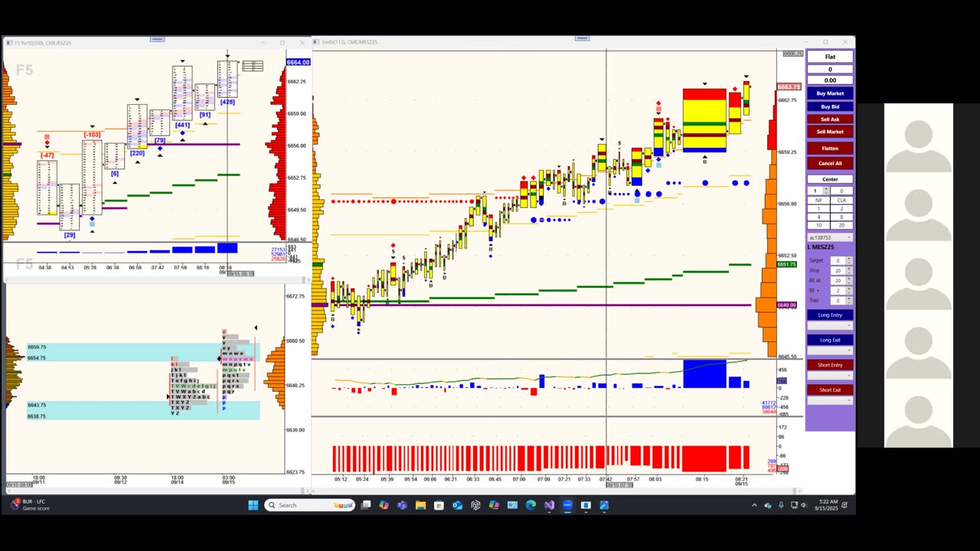Click the microphone icon in system tray

[x=781, y=505]
